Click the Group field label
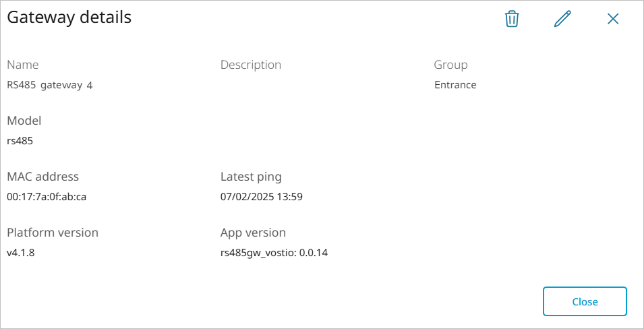The height and width of the screenshot is (329, 644). 450,65
